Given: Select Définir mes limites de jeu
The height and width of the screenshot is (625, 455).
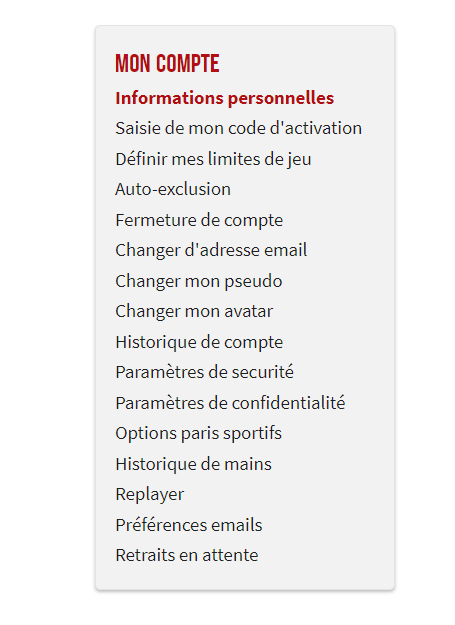Looking at the screenshot, I should click(x=214, y=159).
